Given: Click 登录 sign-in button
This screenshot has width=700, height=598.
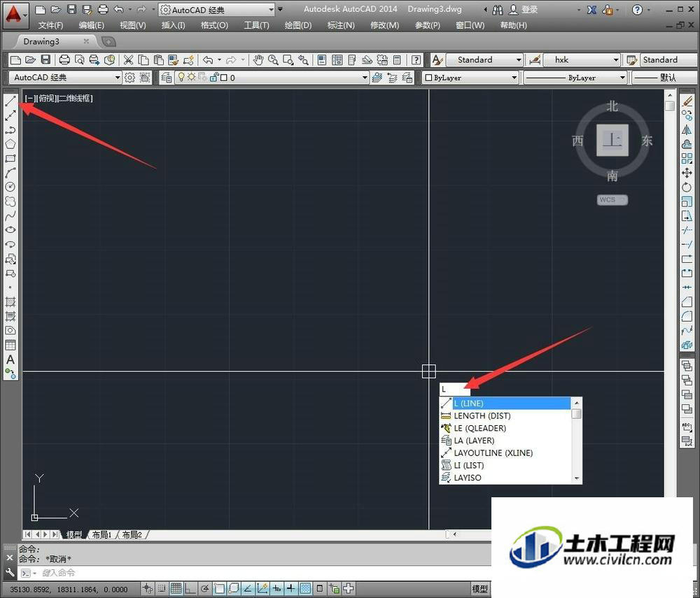Looking at the screenshot, I should [x=529, y=9].
